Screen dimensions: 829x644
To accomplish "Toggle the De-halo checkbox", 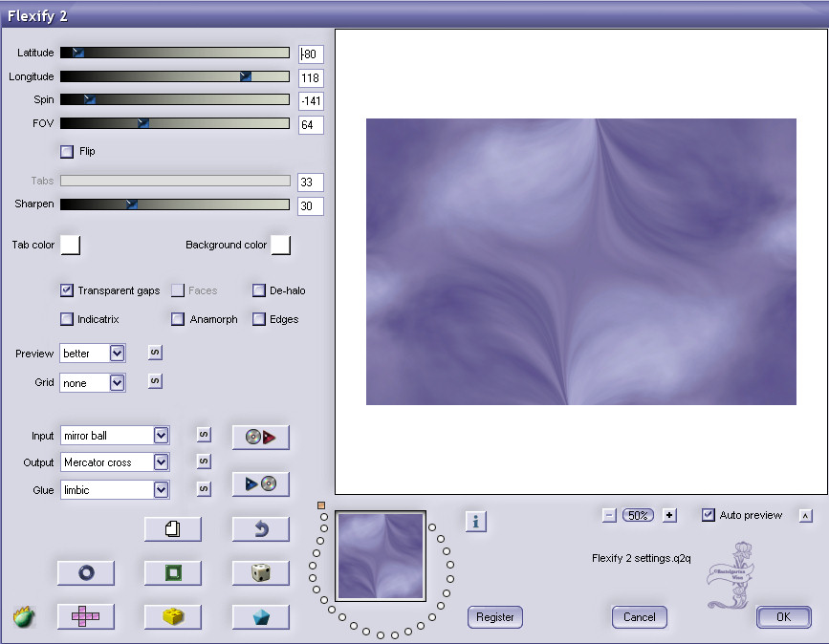I will pyautogui.click(x=259, y=290).
